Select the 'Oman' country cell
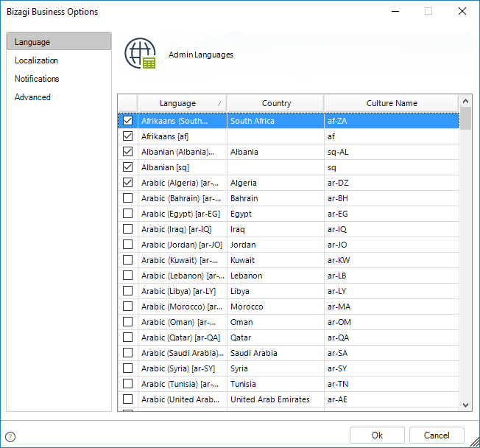 point(275,322)
